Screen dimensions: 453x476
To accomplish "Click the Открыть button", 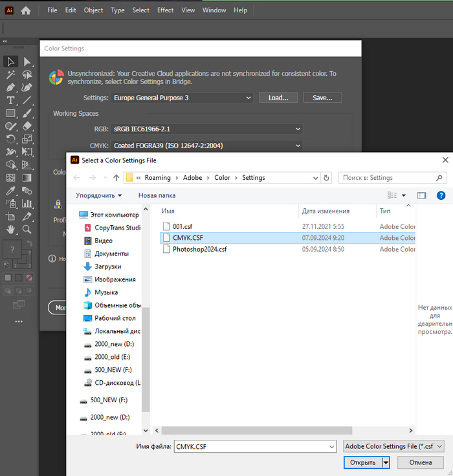I will [363, 462].
